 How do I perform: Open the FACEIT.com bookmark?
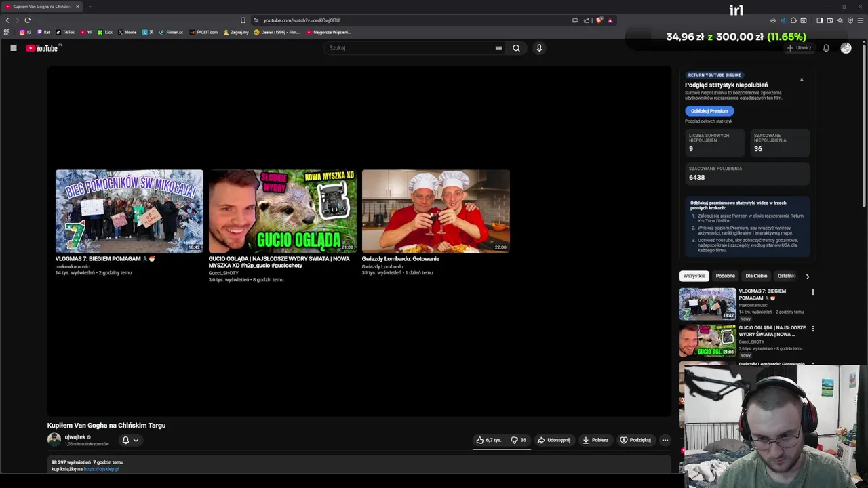pyautogui.click(x=204, y=32)
